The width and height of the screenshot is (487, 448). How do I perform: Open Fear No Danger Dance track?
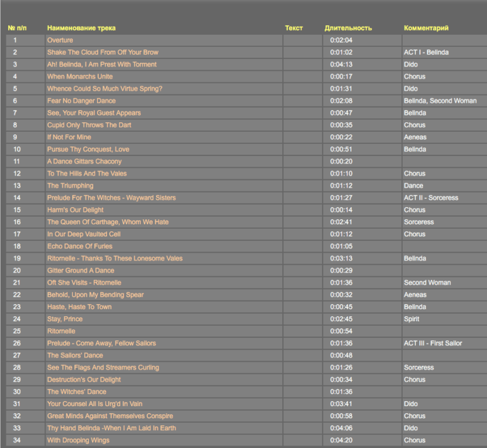[81, 101]
